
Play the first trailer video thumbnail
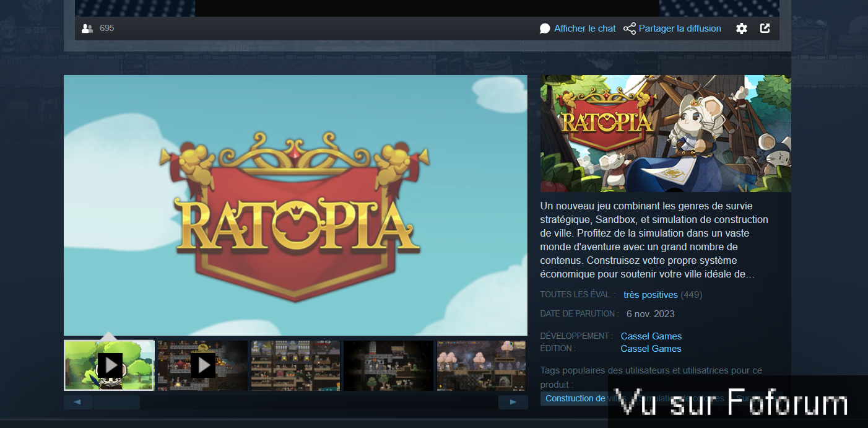pyautogui.click(x=110, y=365)
